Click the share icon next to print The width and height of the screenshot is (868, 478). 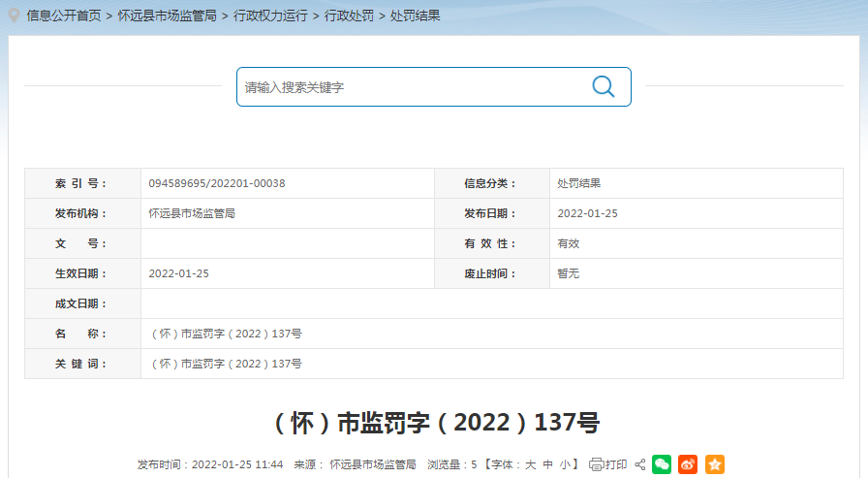(x=640, y=464)
